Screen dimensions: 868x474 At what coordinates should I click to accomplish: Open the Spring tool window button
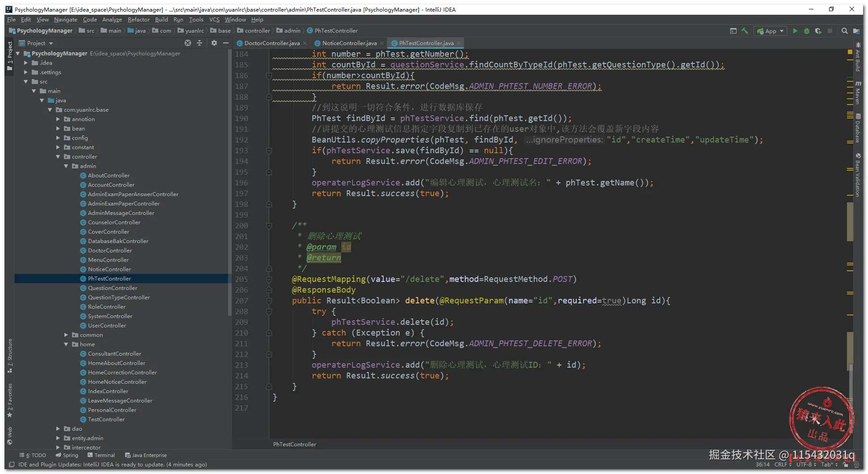(x=67, y=455)
